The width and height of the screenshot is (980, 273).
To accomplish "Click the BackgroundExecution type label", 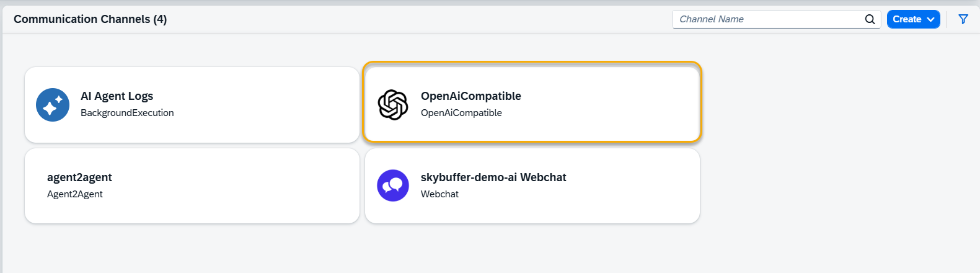I will (127, 113).
